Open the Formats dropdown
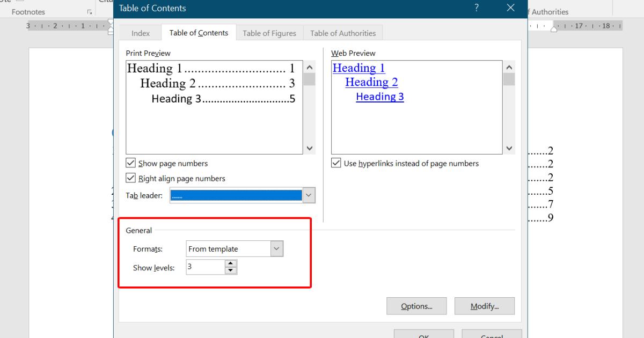The image size is (644, 338). [277, 249]
